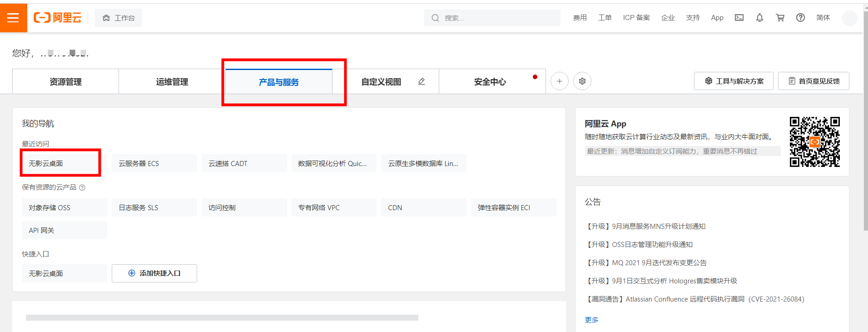Image resolution: width=868 pixels, height=332 pixels.
Task: Click the search magnifier icon
Action: pyautogui.click(x=435, y=18)
